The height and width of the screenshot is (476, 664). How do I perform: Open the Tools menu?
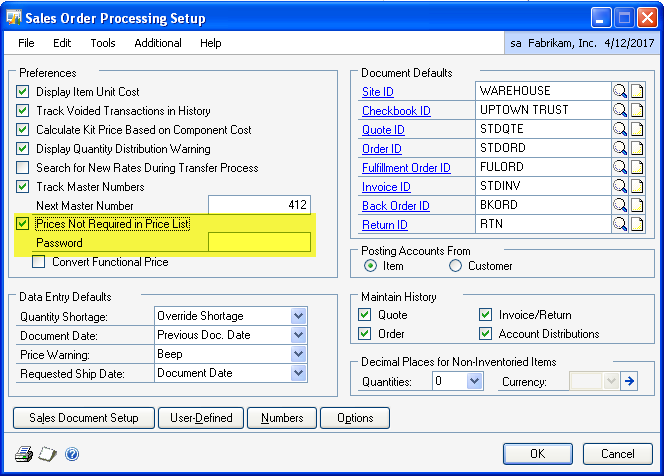(x=103, y=43)
